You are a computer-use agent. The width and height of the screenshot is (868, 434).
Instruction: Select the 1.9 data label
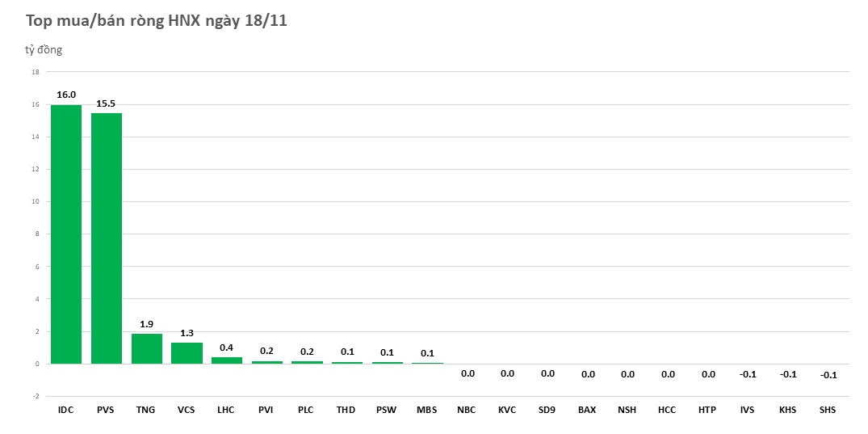[146, 324]
